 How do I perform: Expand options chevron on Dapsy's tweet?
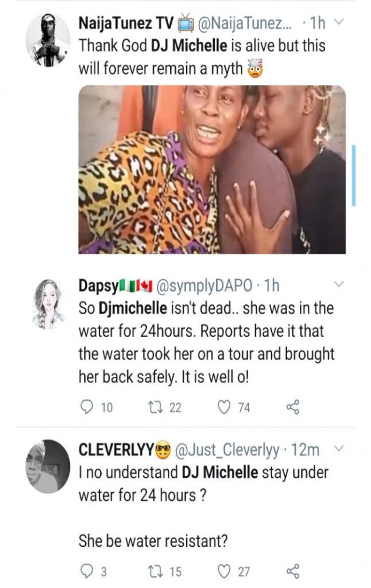tap(338, 285)
